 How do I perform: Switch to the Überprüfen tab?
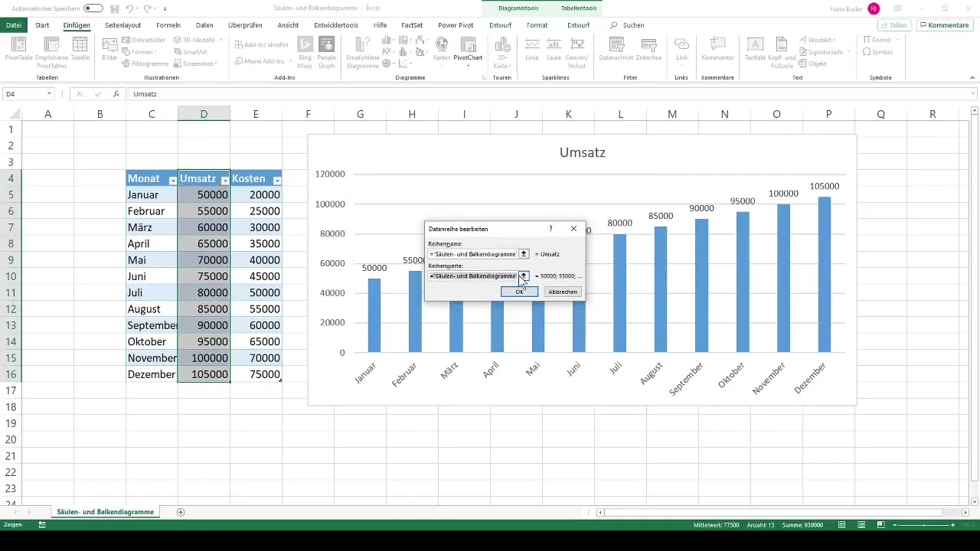tap(245, 25)
